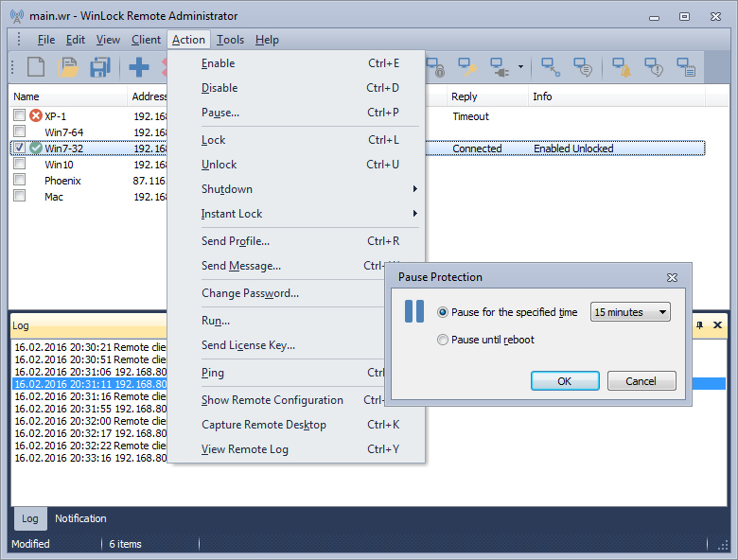Click the Open file folder icon
Image resolution: width=738 pixels, height=560 pixels.
[x=68, y=67]
